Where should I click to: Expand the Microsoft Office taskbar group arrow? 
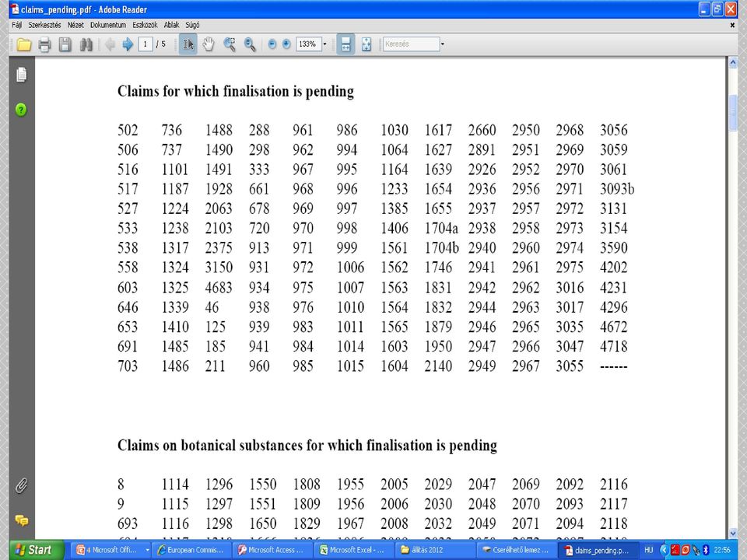pos(147,550)
